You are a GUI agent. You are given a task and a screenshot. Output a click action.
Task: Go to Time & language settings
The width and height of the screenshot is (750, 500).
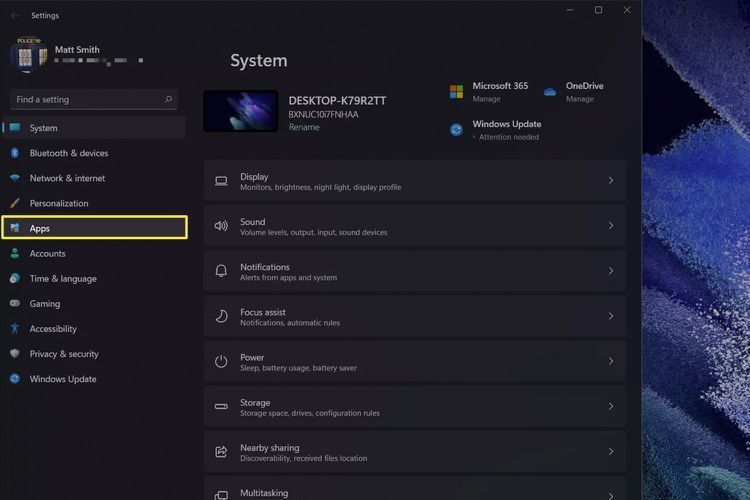[x=63, y=279]
